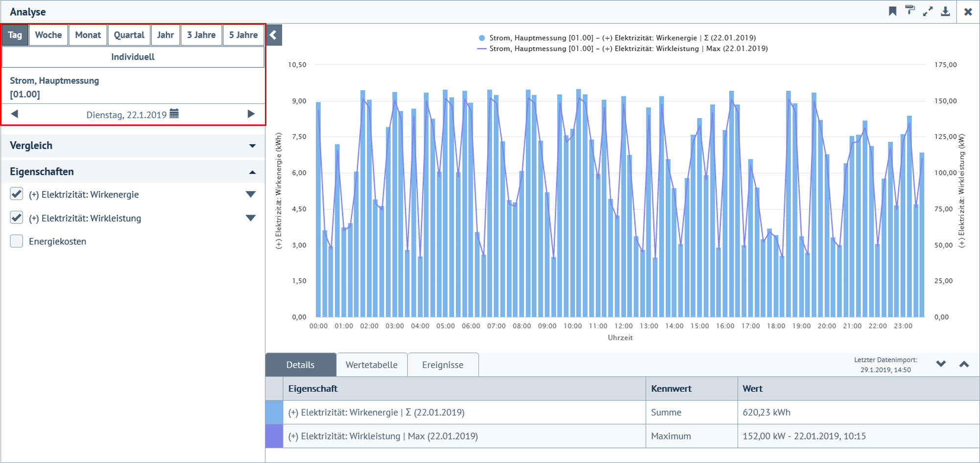Open the calendar date picker icon

tap(174, 114)
